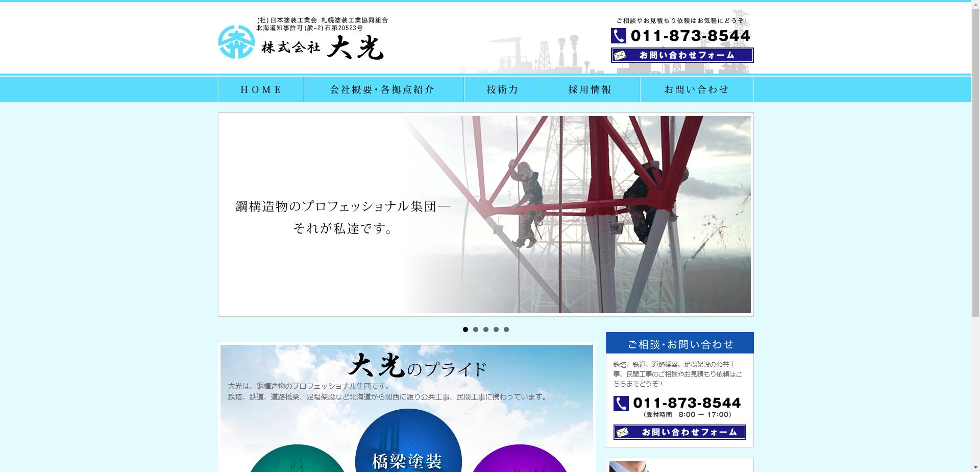The height and width of the screenshot is (472, 980).
Task: Select the second slideshow dot
Action: pyautogui.click(x=476, y=329)
